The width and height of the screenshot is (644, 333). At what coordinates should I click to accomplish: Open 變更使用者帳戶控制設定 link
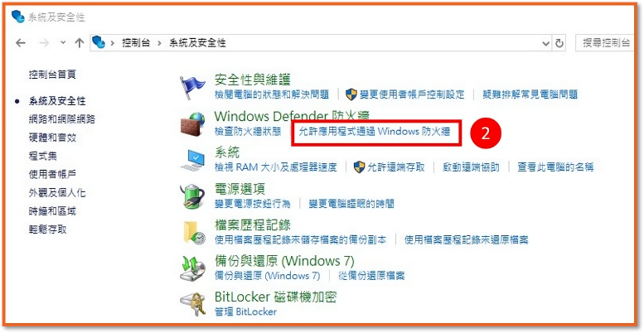click(x=412, y=94)
